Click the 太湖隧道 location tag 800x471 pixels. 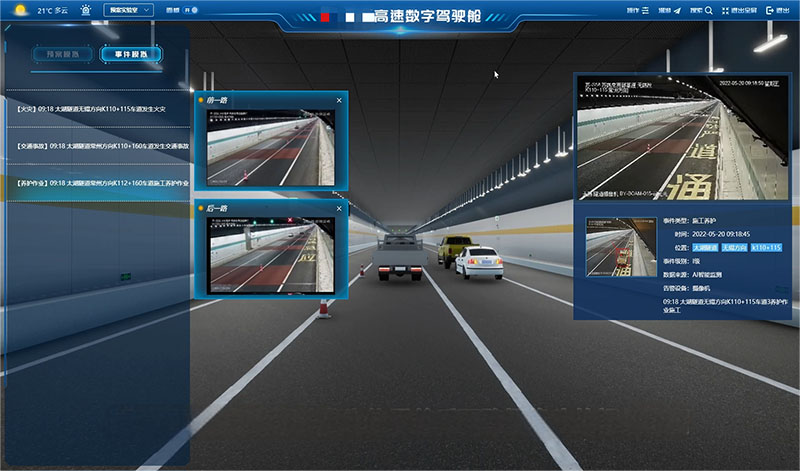(x=706, y=246)
